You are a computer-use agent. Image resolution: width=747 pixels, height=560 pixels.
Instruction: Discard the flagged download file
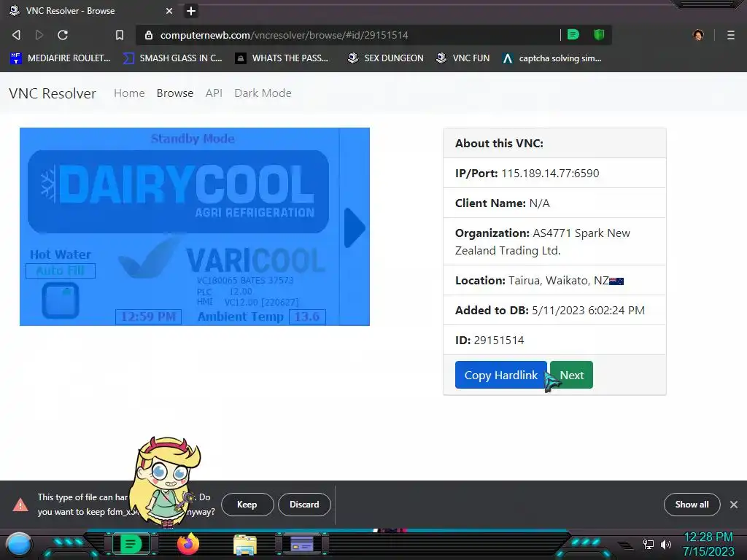[x=304, y=505]
